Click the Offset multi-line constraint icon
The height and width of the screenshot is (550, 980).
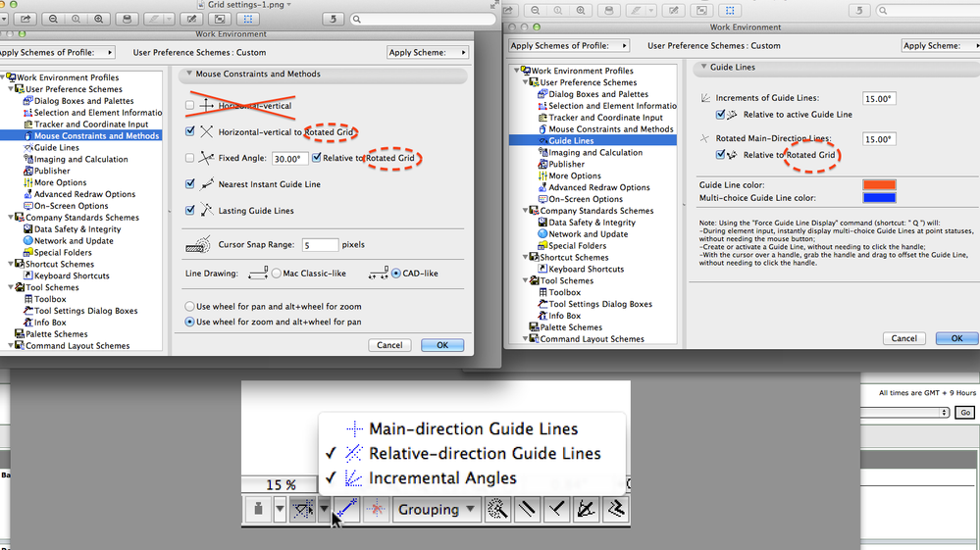point(616,510)
